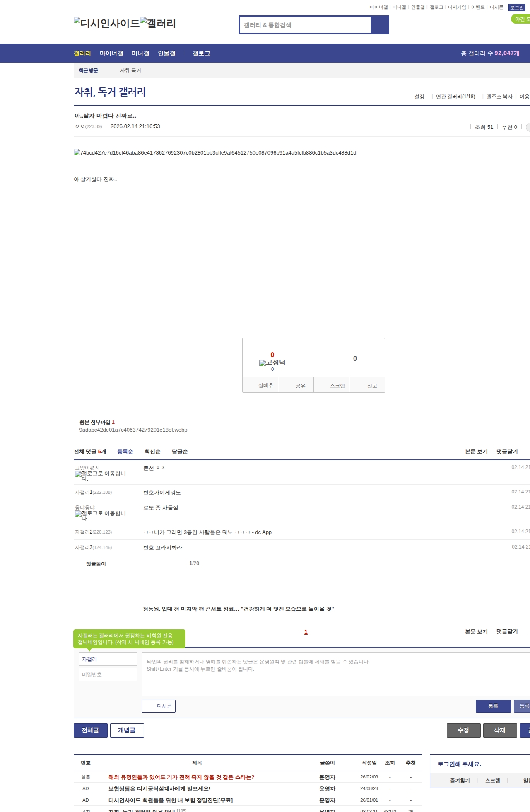Open the 9adabc42de01a7c406374279201e18ef.webp attachment link
Viewport: 530px width, 812px height.
[133, 430]
